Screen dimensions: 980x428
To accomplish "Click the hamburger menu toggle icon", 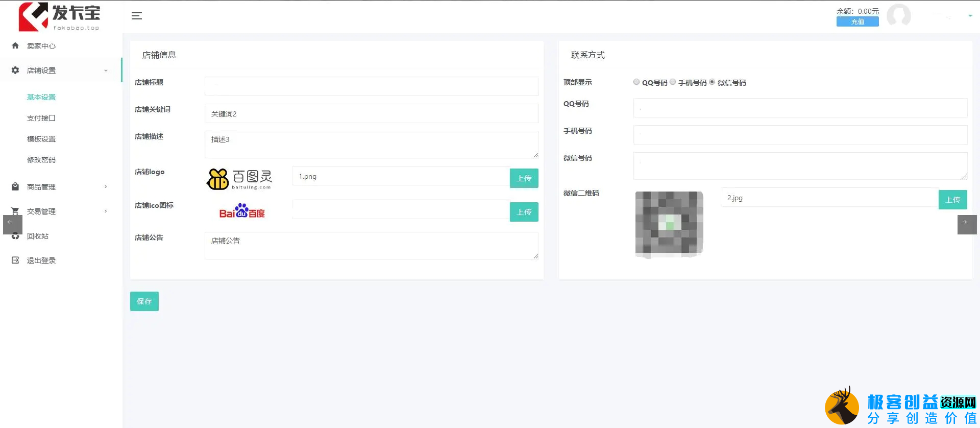I will [136, 16].
